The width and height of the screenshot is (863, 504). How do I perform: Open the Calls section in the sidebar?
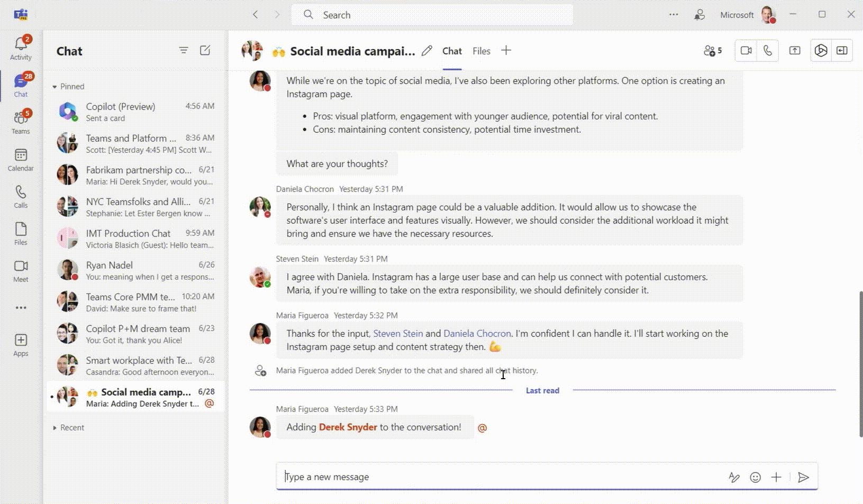click(x=21, y=196)
